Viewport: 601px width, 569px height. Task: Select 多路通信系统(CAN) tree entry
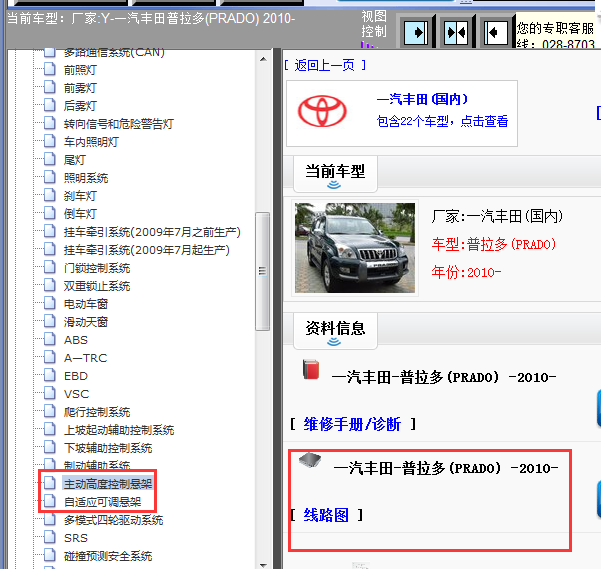pos(114,52)
